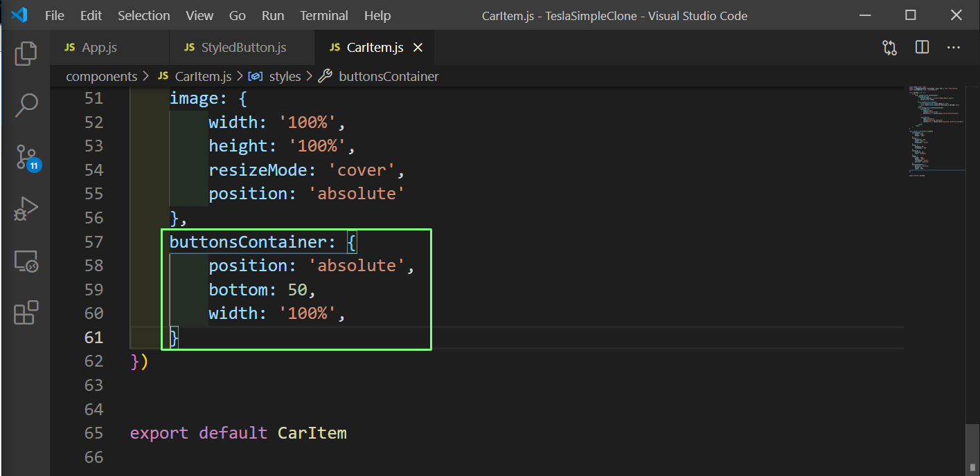Click '100%' value on line 60
The image size is (980, 476).
[x=307, y=313]
